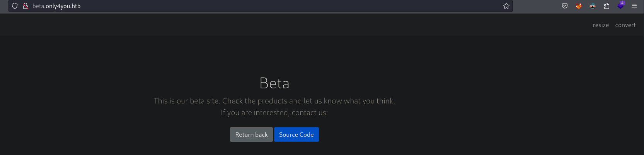Image resolution: width=644 pixels, height=155 pixels.
Task: Open the Extensions puzzle piece menu
Action: [607, 6]
